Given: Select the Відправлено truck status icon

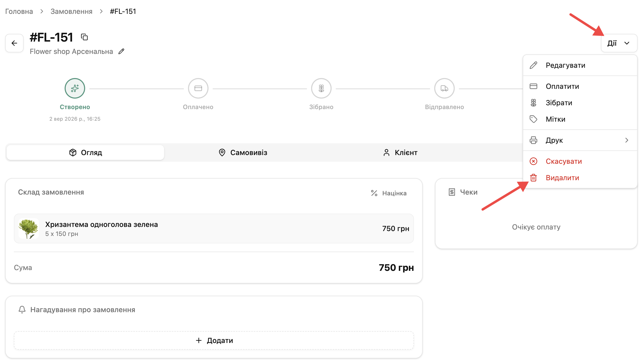Looking at the screenshot, I should click(444, 88).
